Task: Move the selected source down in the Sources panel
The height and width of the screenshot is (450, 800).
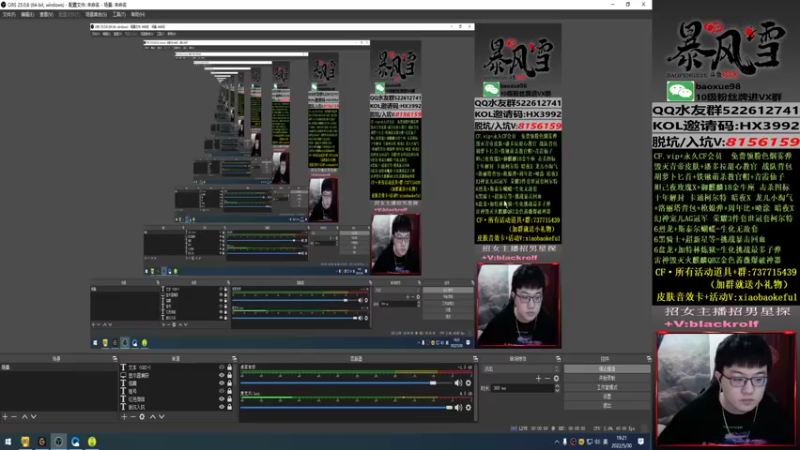Action: pyautogui.click(x=162, y=417)
